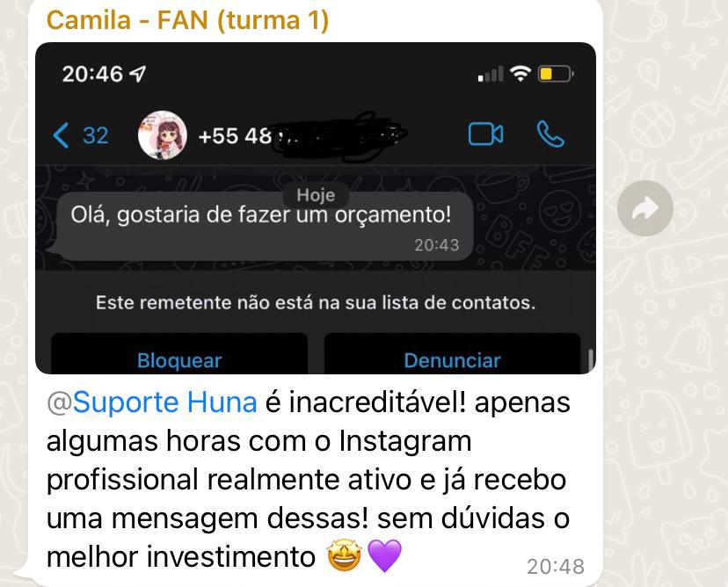Tap the 'Olá, gostaria de fazer um orçamento!' bubble

pos(264,227)
